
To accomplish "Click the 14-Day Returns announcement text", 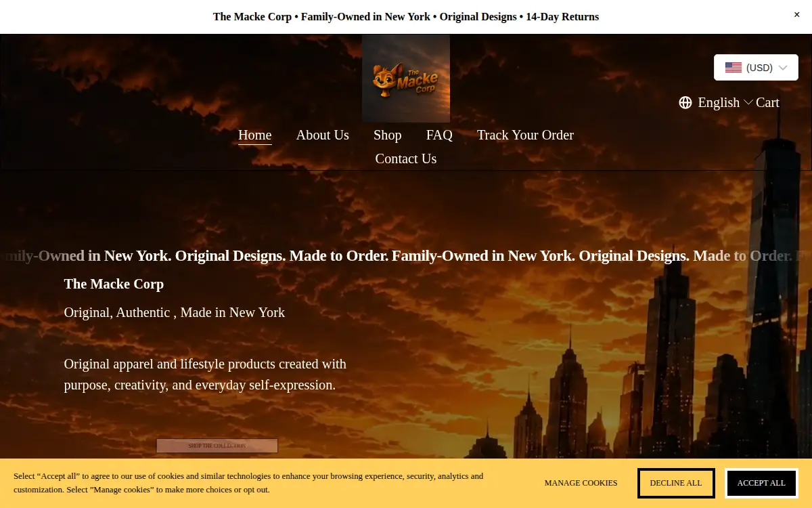I will [x=562, y=17].
